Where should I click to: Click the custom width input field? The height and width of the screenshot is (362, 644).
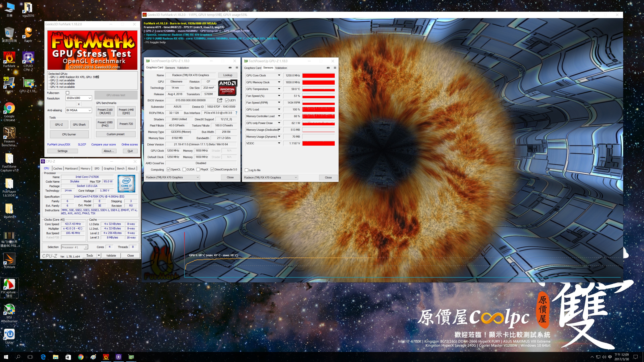pos(71,104)
